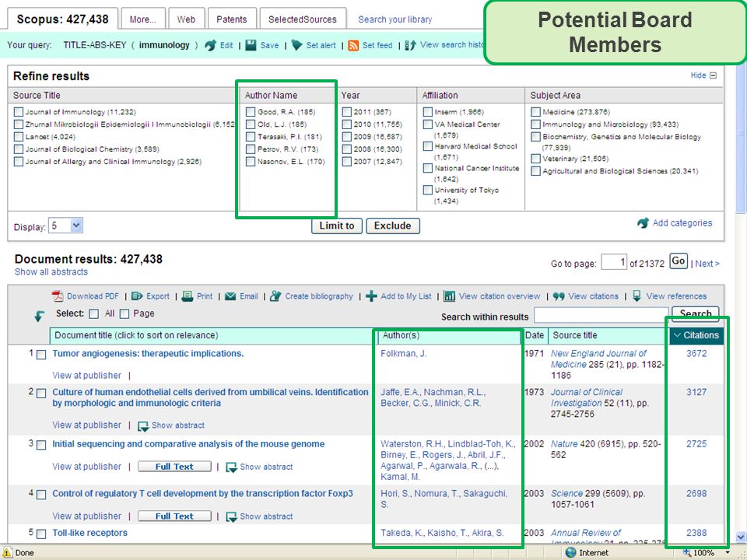Check the Journal of Immunology source checkbox

(19, 112)
